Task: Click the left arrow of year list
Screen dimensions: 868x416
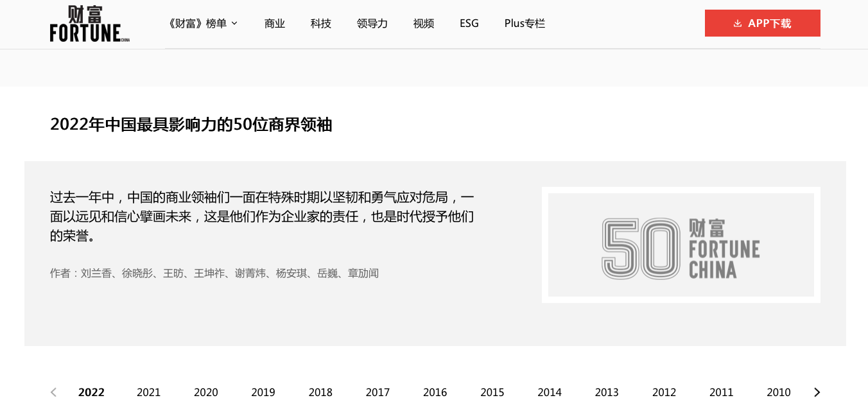Action: click(x=54, y=392)
